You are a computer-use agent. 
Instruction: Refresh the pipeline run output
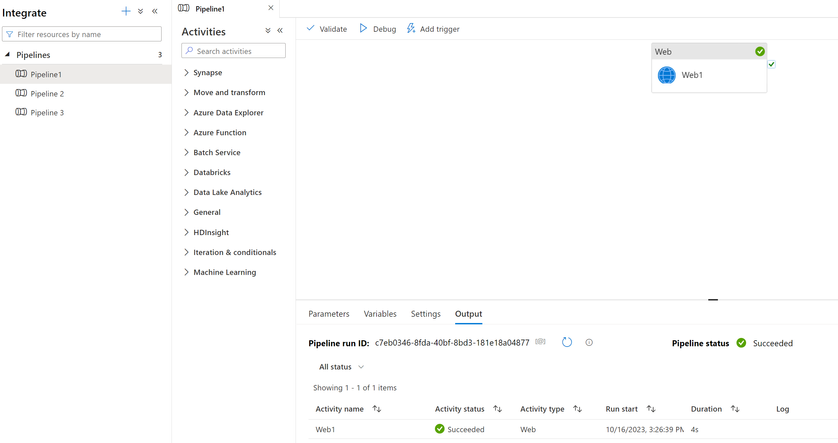(x=567, y=342)
